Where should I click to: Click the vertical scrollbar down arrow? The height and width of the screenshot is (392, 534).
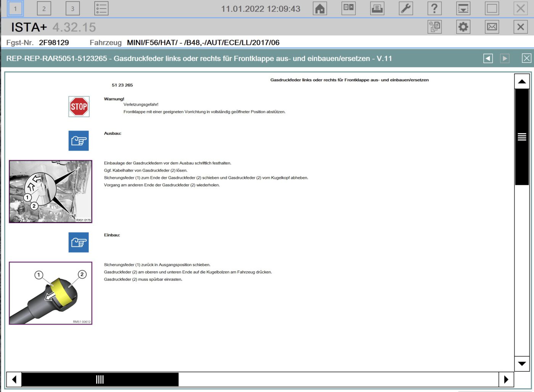522,363
